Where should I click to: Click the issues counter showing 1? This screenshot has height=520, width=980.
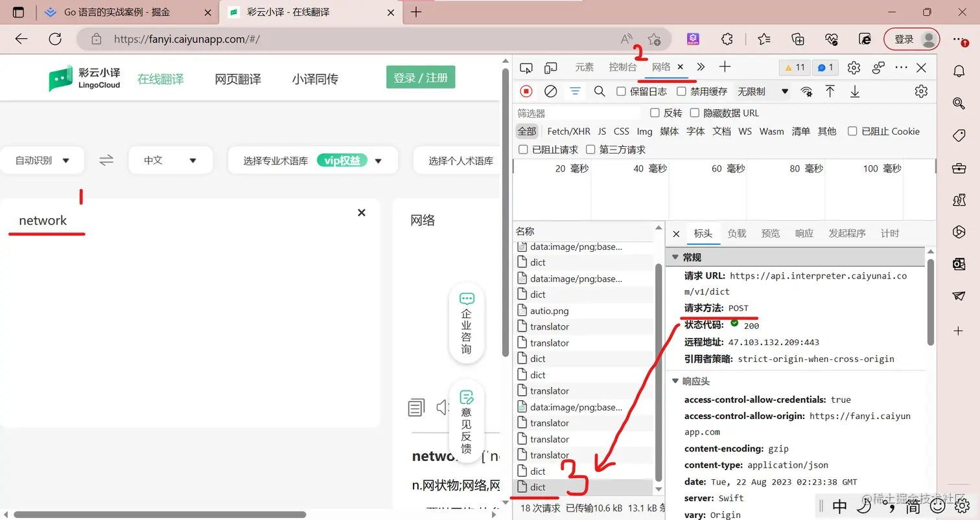pos(825,67)
